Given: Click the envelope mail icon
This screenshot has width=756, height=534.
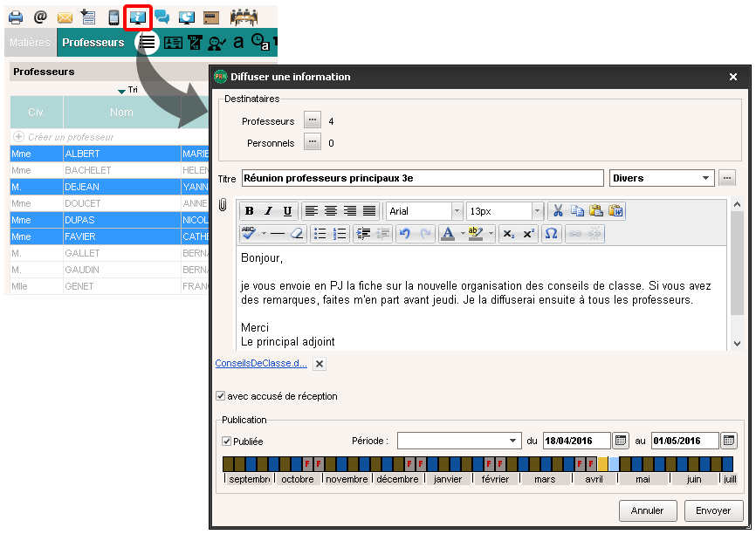Looking at the screenshot, I should [65, 17].
